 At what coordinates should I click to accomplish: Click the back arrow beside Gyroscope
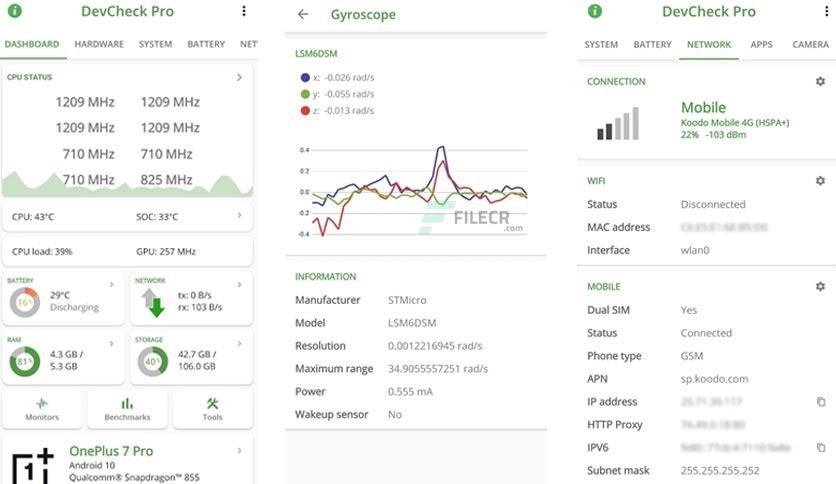(303, 14)
